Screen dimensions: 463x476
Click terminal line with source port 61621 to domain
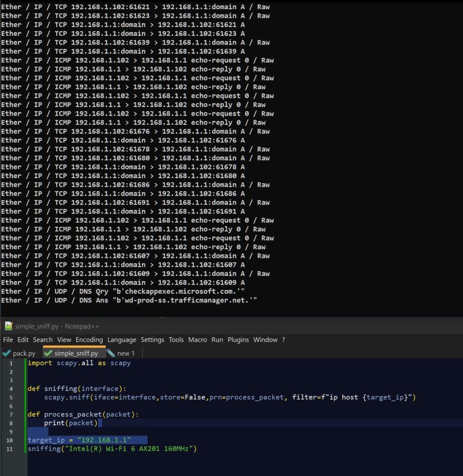pos(135,7)
